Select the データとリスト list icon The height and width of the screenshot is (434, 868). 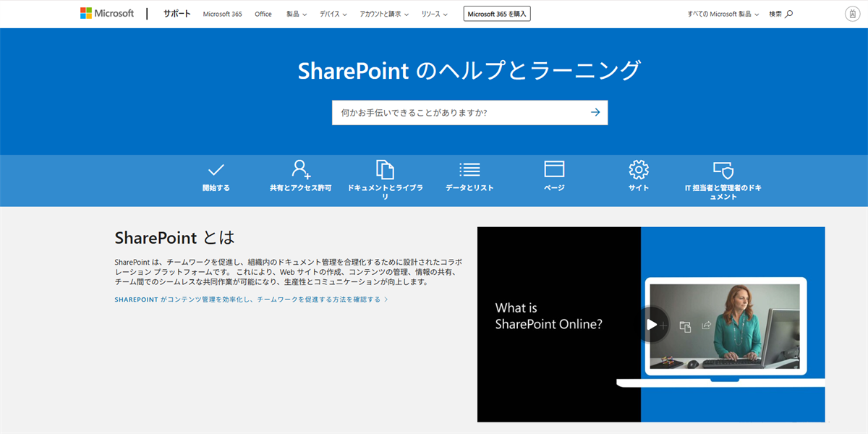(x=469, y=169)
